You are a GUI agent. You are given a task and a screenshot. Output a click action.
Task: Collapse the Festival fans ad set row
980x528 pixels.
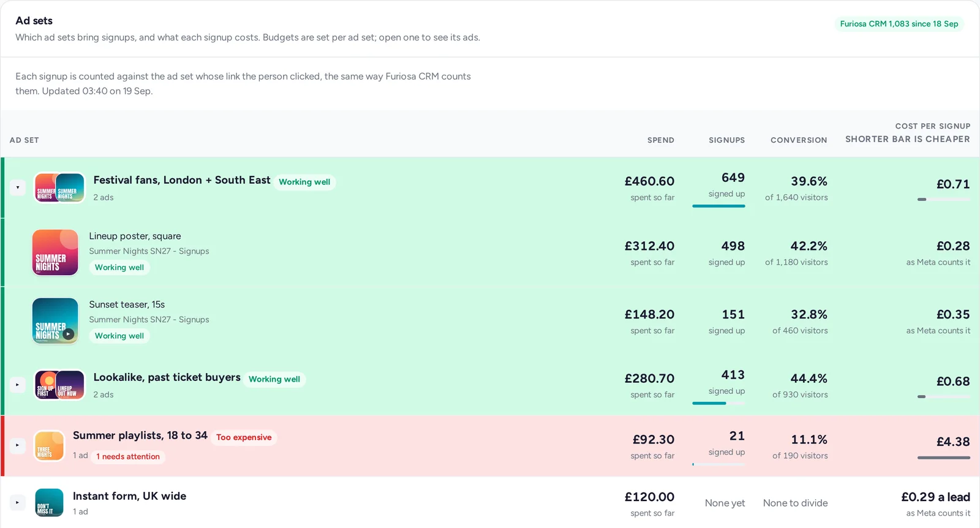(x=18, y=187)
